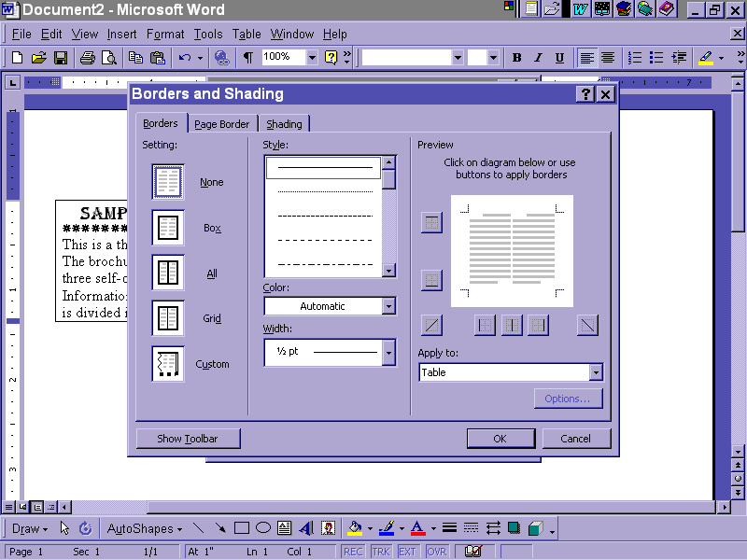747x560 pixels.
Task: Click the Fill Color bucket in the Draw toolbar
Action: [x=354, y=528]
